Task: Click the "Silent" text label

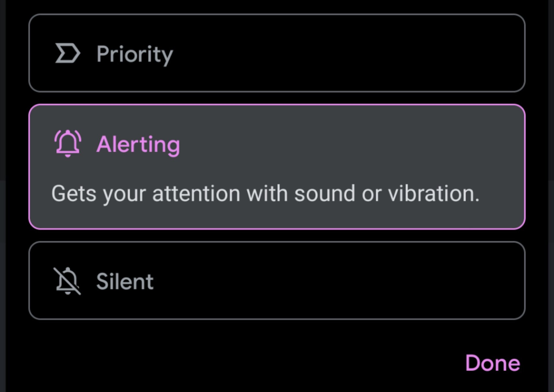Action: 125,282
